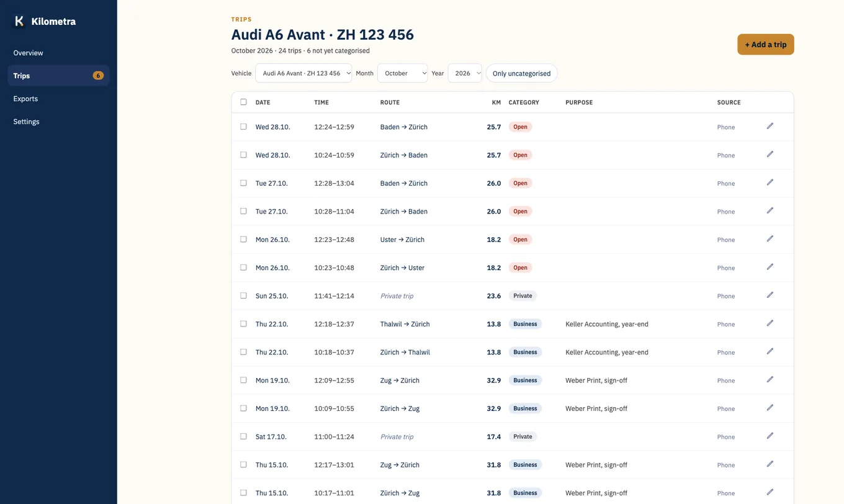Edit the Thu 22.10. Thalwil → Zürich trip
The width and height of the screenshot is (844, 504).
pos(770,323)
